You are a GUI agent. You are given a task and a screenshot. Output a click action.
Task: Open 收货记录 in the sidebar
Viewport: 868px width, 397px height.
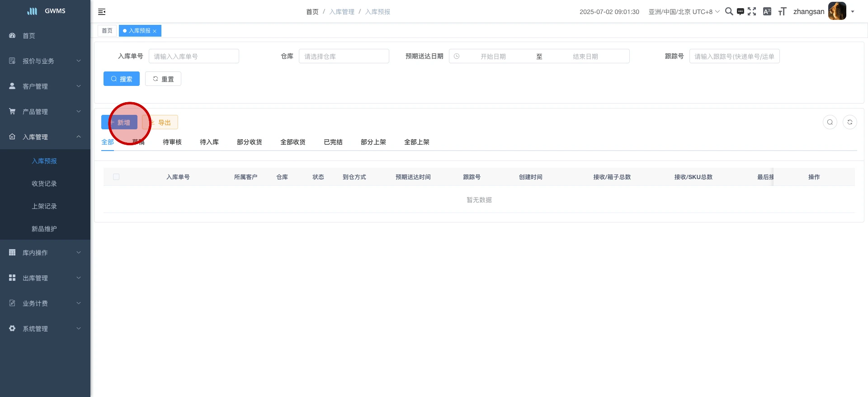[44, 184]
